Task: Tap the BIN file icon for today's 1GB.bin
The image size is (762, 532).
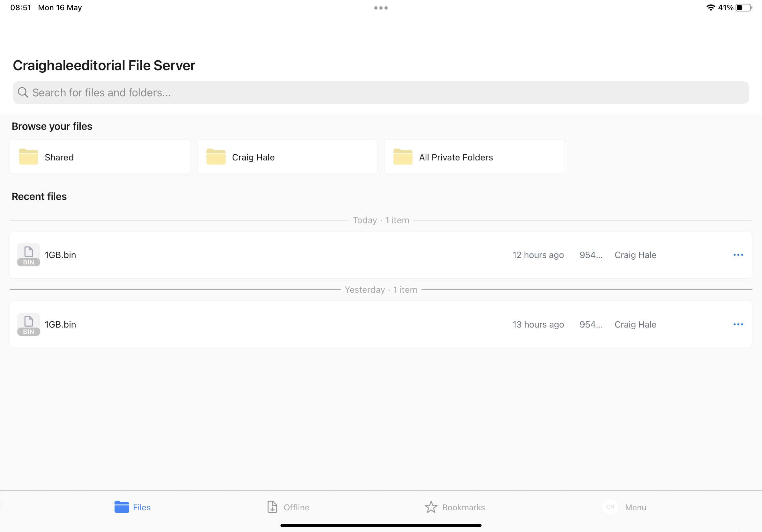Action: [28, 255]
